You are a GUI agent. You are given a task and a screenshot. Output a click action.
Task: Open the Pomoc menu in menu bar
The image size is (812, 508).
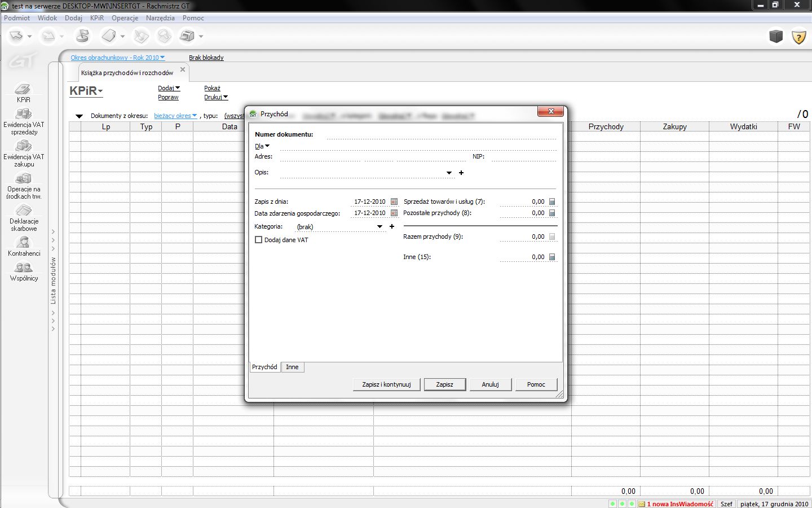click(x=193, y=18)
